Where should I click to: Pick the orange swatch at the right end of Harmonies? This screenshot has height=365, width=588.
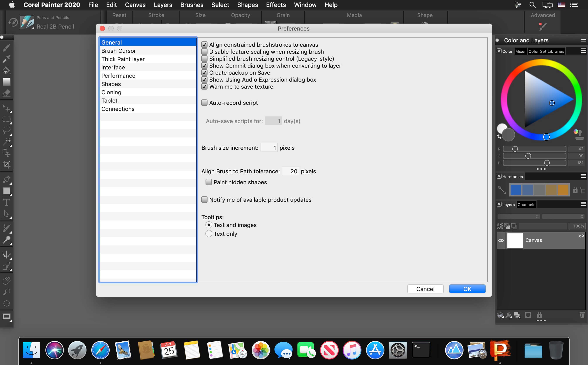[x=563, y=190]
